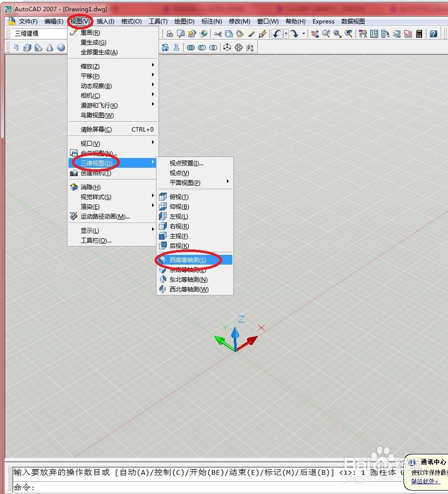Screen dimensions: 448x494
Task: Expand the 相机(C) submenu
Action: (x=112, y=95)
